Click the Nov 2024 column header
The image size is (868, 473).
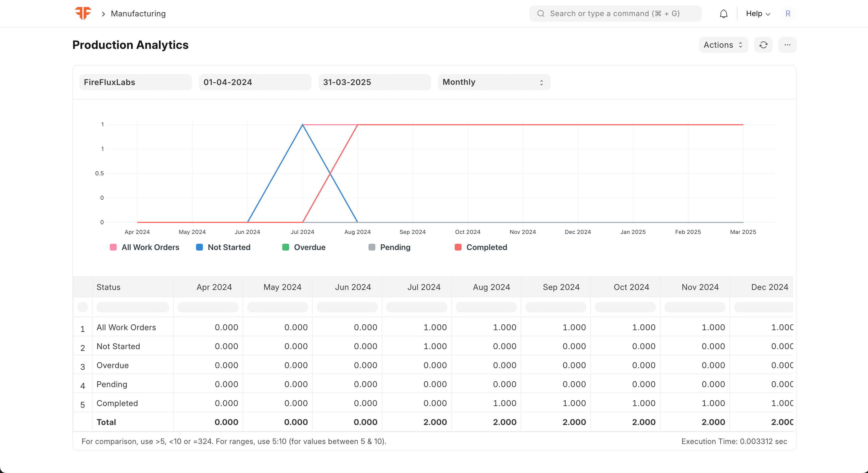pyautogui.click(x=695, y=287)
